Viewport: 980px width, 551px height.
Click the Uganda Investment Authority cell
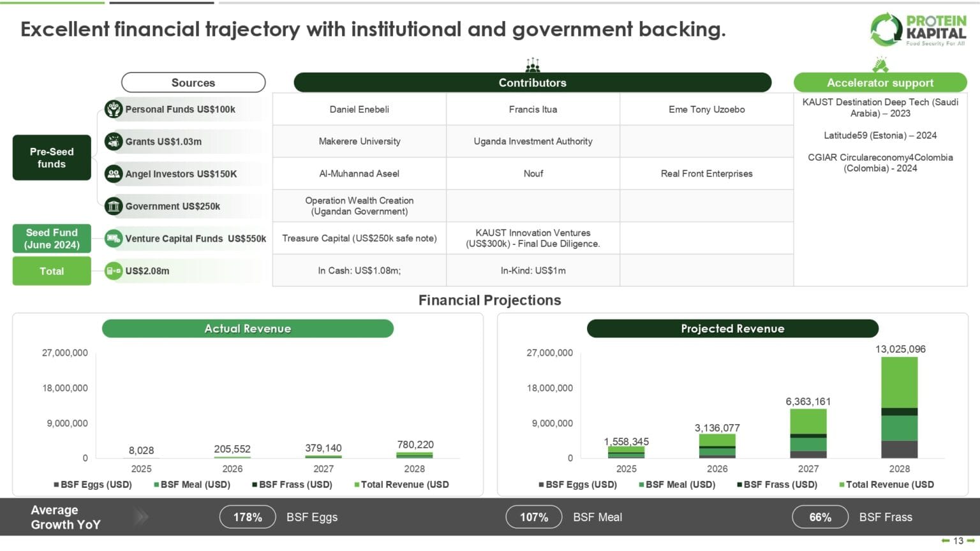533,142
